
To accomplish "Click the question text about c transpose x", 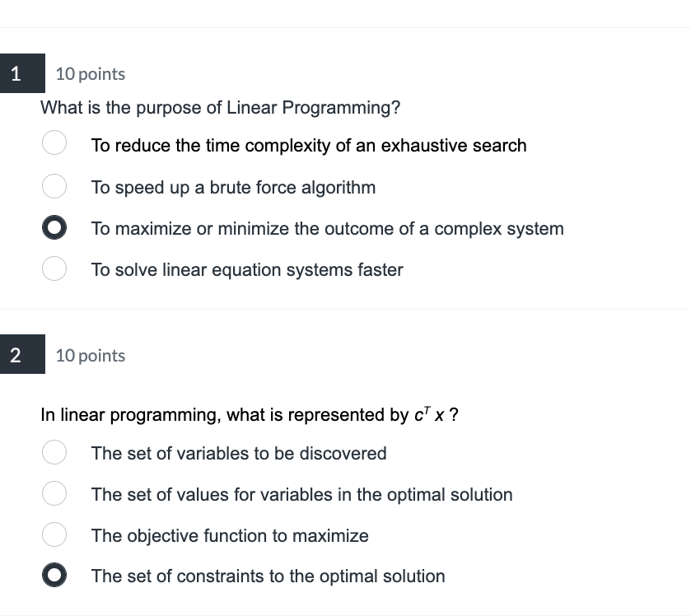I will (250, 414).
